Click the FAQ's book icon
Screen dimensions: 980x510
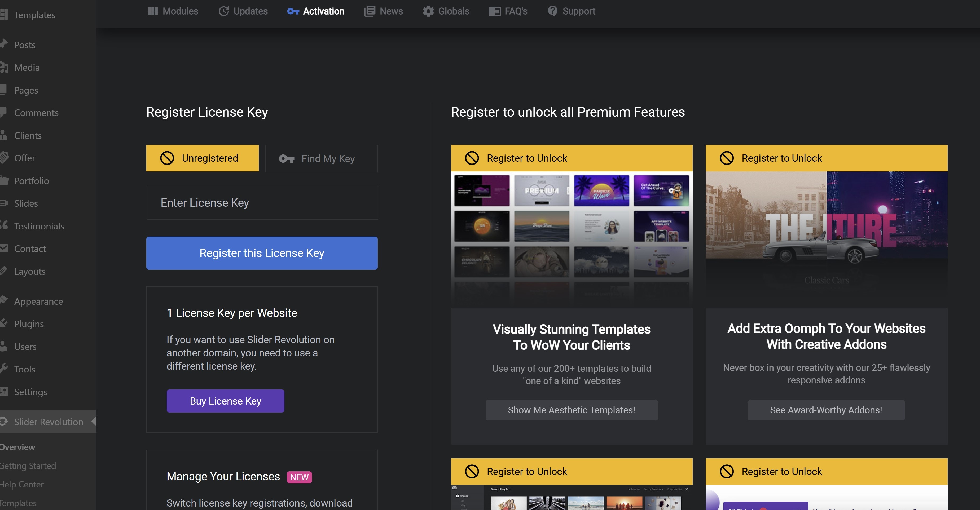(x=494, y=11)
